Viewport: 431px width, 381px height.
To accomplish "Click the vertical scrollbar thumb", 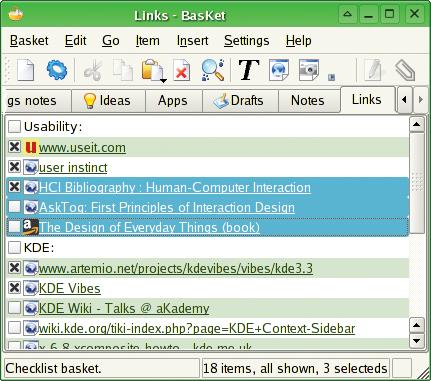I will (x=417, y=183).
